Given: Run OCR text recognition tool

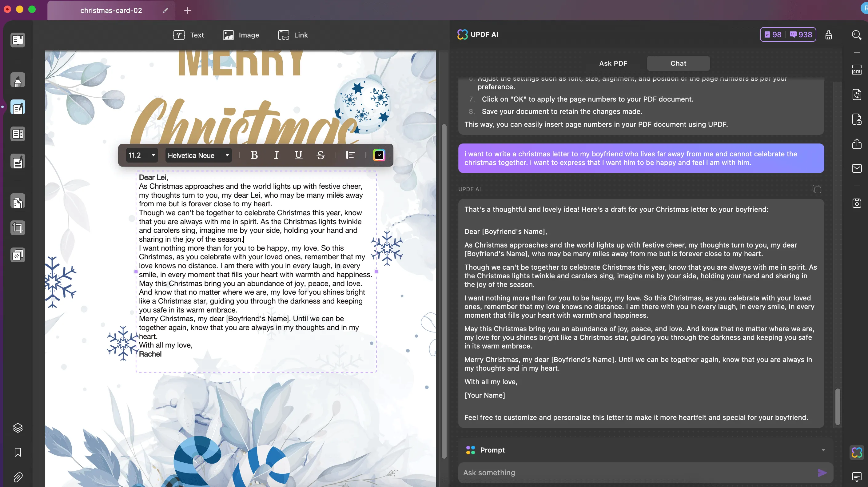Looking at the screenshot, I should (x=857, y=70).
